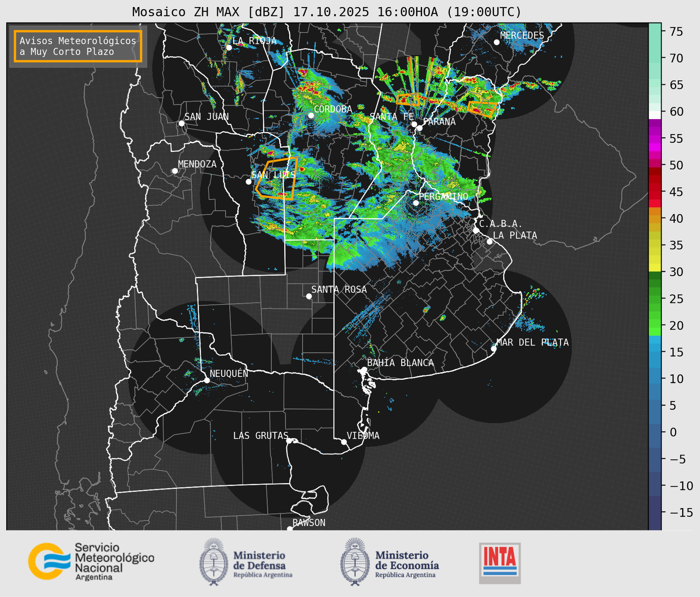Click the C.A.B.A. city marker
Image resolution: width=700 pixels, height=597 pixels.
click(x=476, y=230)
